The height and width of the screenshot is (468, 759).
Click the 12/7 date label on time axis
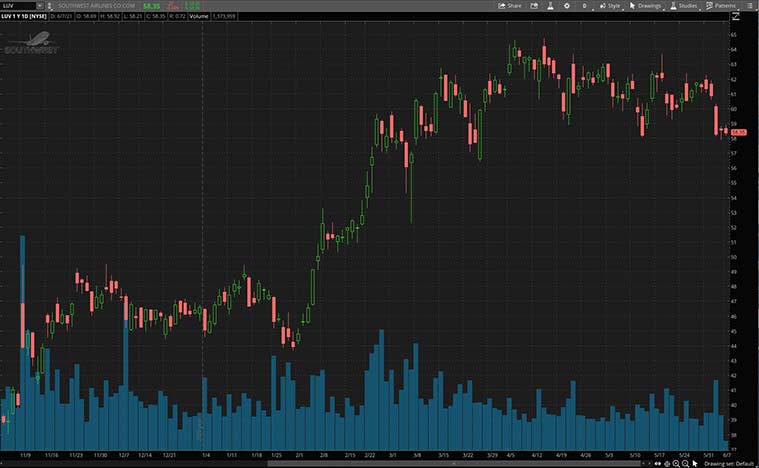pos(124,455)
